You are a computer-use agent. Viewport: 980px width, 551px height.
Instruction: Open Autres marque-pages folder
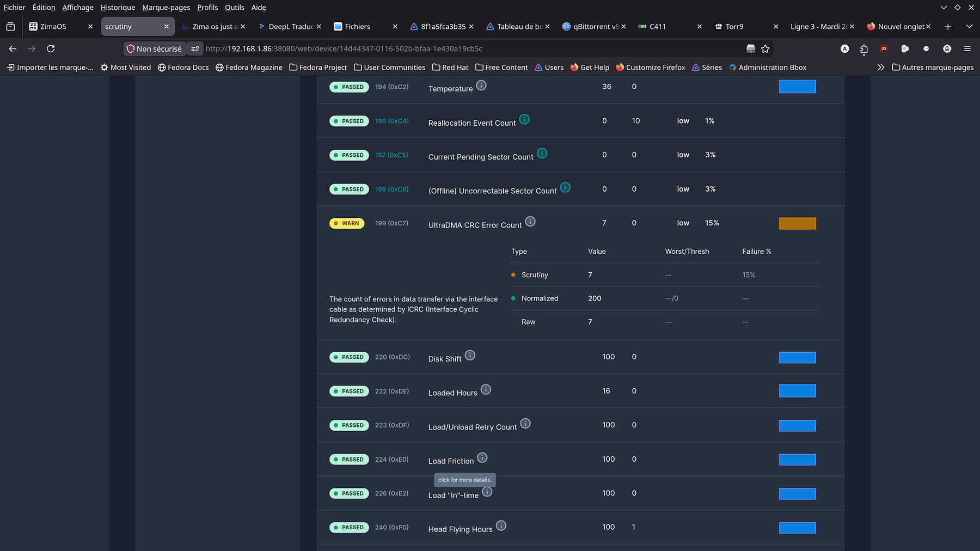(933, 68)
